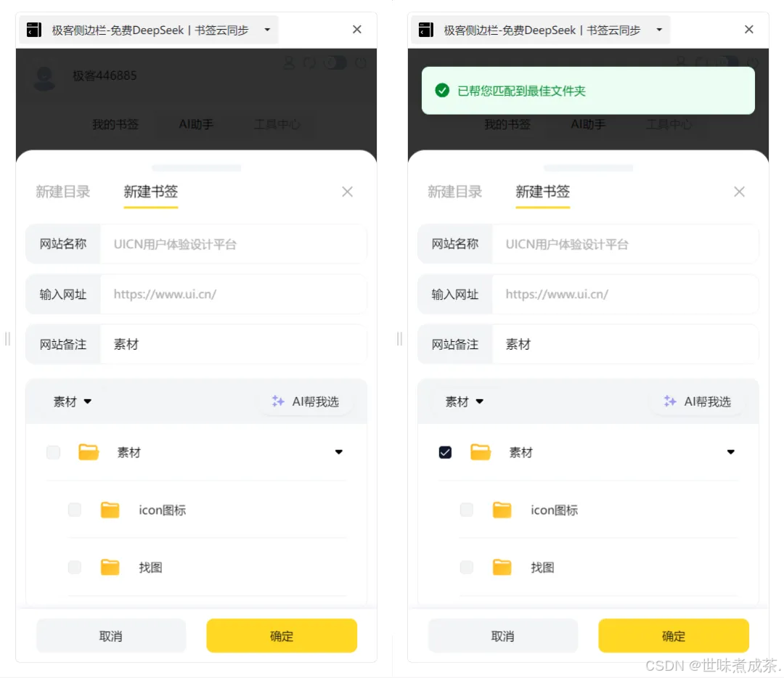Click the dimmed toggle switch in left panel header
The image size is (784, 678).
(x=335, y=63)
